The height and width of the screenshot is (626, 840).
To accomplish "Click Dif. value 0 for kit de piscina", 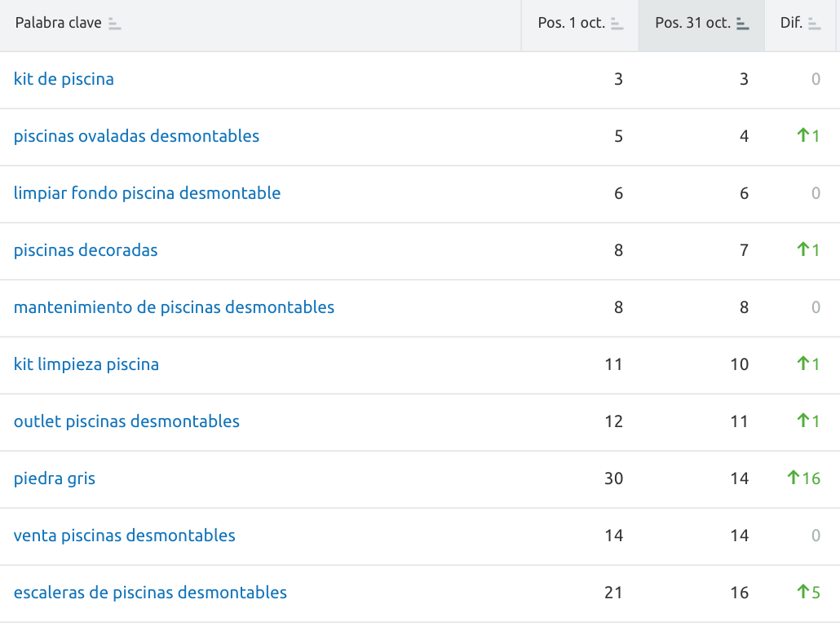I will pos(816,79).
